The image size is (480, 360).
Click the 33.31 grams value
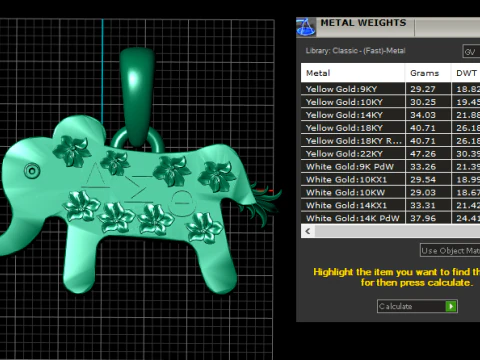point(423,205)
